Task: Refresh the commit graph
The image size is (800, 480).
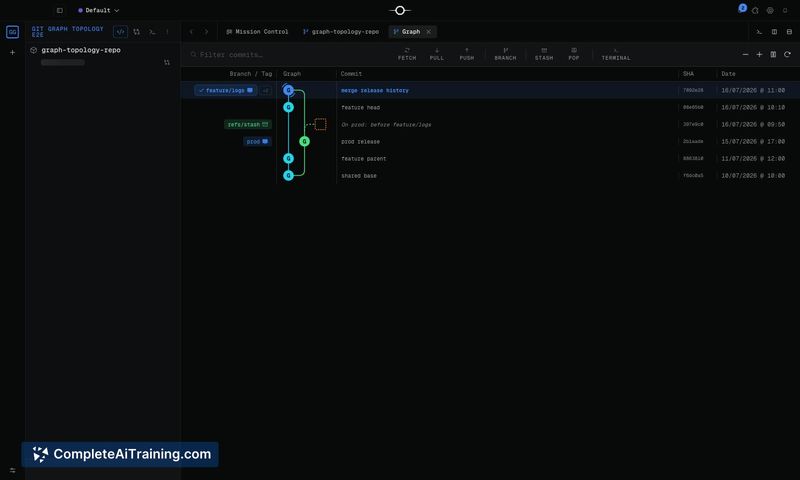Action: [x=787, y=54]
